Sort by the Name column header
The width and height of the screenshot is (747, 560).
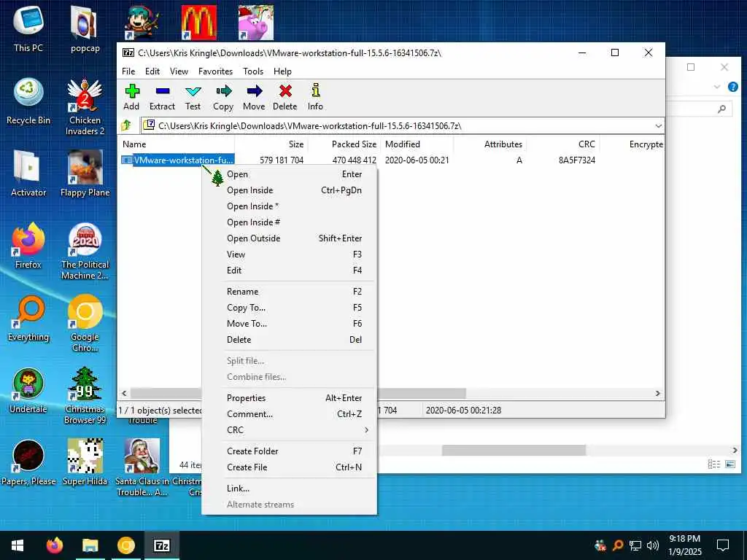tap(177, 144)
